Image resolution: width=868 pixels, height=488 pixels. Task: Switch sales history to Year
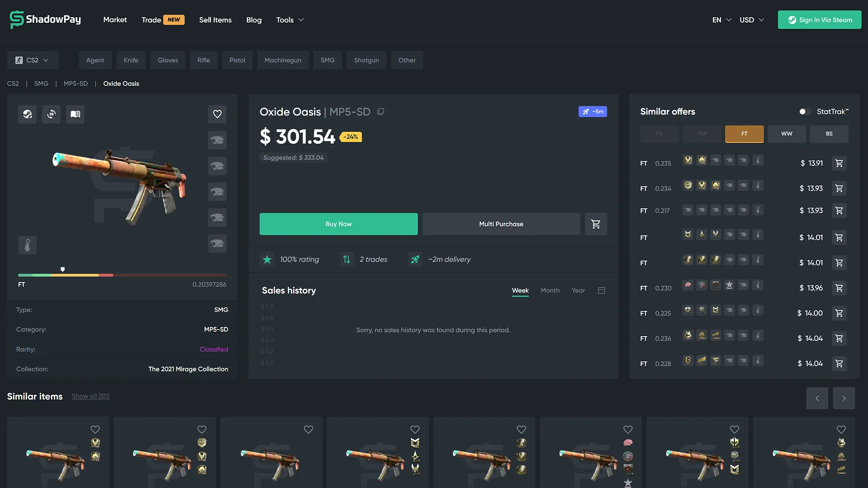point(578,291)
